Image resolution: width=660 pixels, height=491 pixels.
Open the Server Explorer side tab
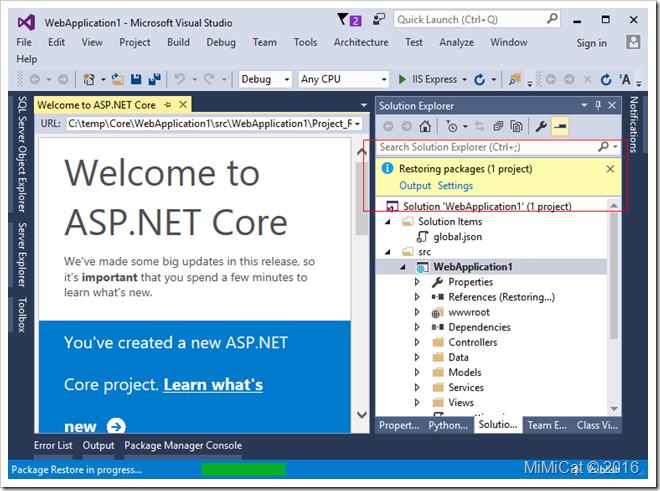click(x=22, y=255)
